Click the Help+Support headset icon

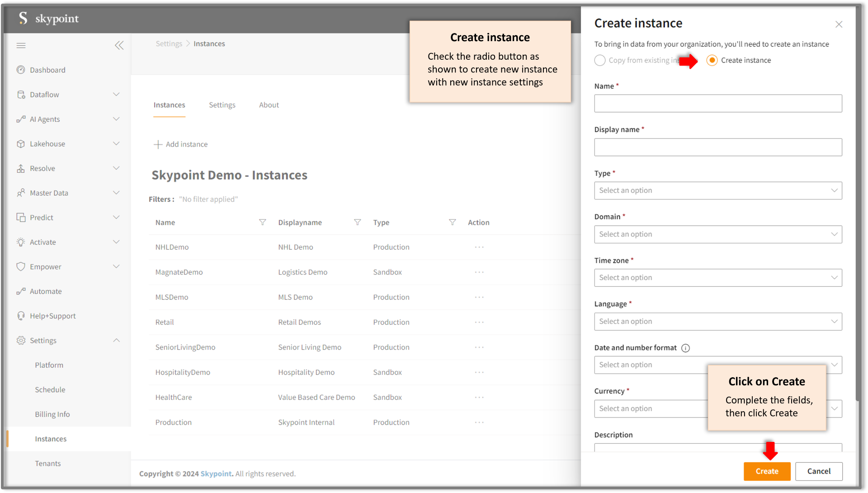(21, 316)
